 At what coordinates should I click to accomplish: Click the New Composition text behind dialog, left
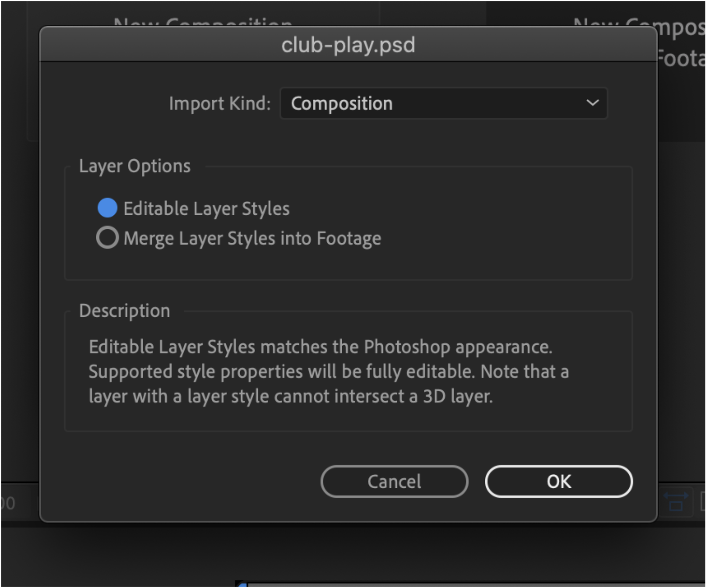203,22
